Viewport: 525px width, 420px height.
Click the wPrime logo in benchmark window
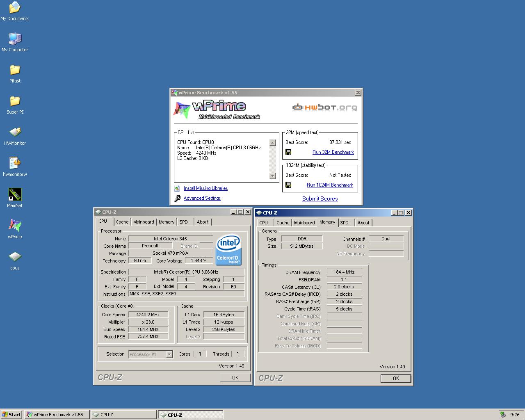coord(216,110)
